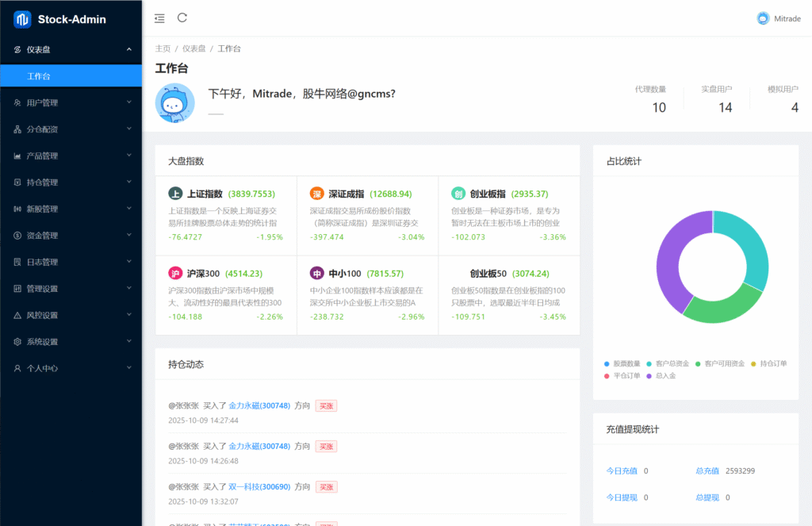
Task: Click the 深证成指 orange badge icon
Action: [316, 194]
